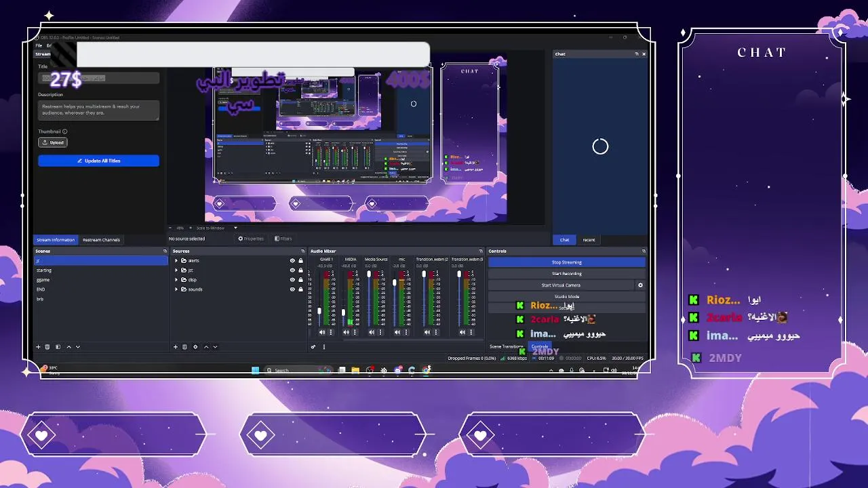The image size is (868, 488).
Task: Open source Filters button above the docks
Action: pos(283,239)
